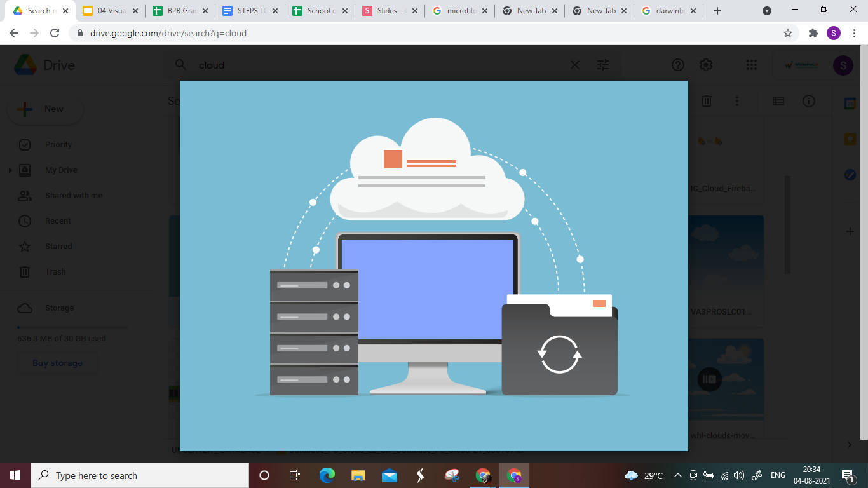The image size is (868, 488).
Task: Open Windows Start menu
Action: coord(15,475)
